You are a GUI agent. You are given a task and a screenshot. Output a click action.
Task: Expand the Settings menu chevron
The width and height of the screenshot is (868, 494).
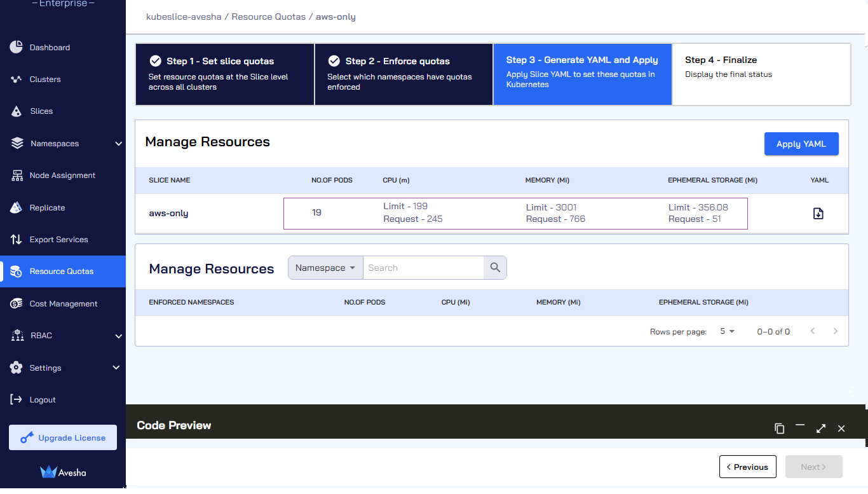[116, 367]
